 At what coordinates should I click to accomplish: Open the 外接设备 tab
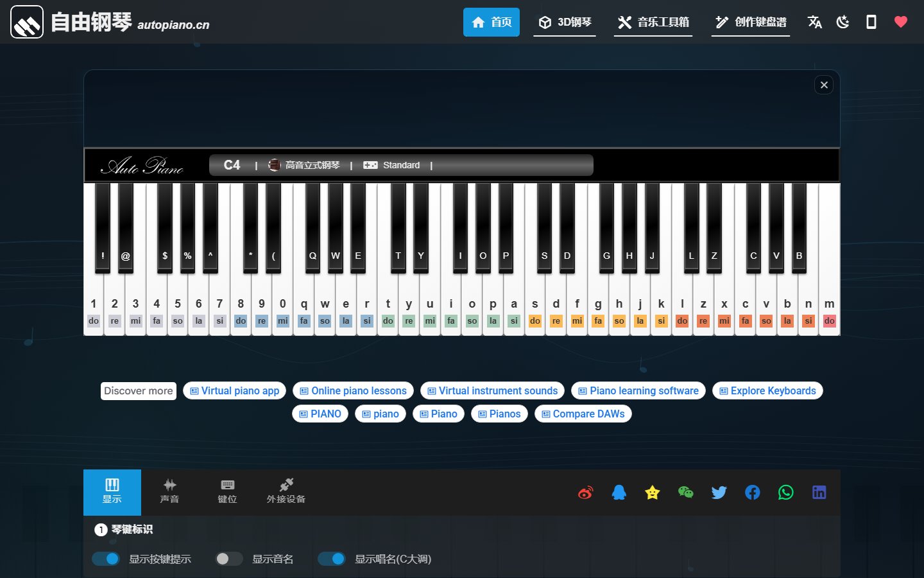click(286, 492)
